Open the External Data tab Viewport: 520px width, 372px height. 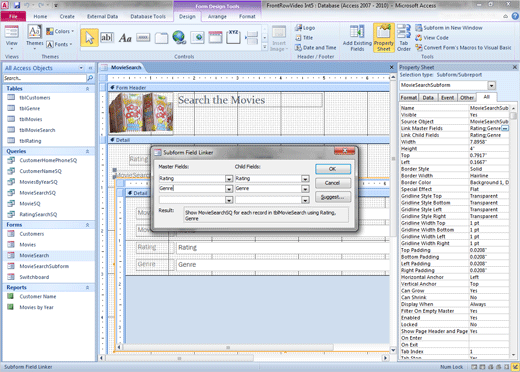point(102,16)
